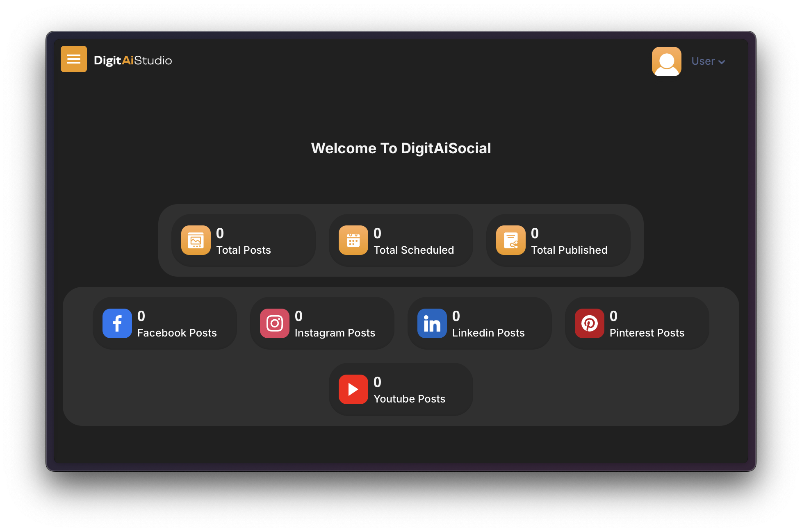Screen dimensions: 802x532
Task: Click the Pinterest logo icon
Action: click(590, 323)
